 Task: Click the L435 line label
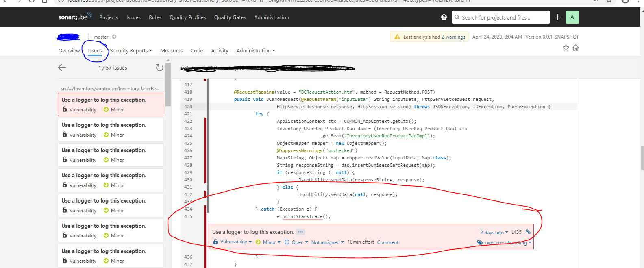point(516,232)
